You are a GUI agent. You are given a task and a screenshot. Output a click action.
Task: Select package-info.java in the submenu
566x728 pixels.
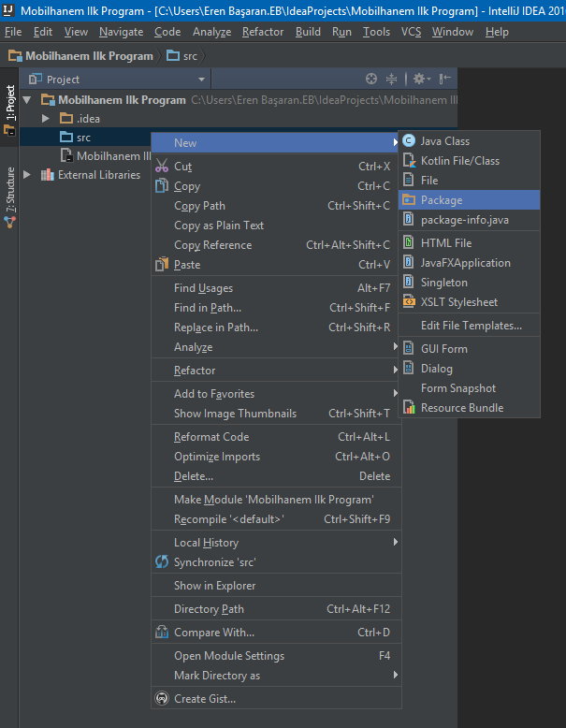(469, 220)
